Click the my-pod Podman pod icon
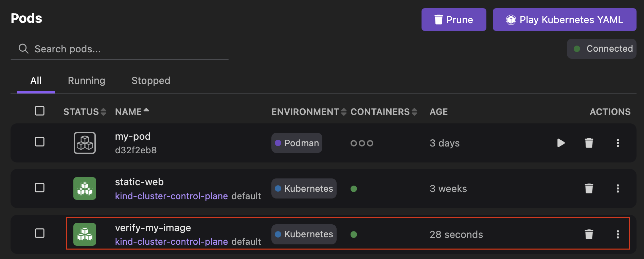 (x=85, y=143)
